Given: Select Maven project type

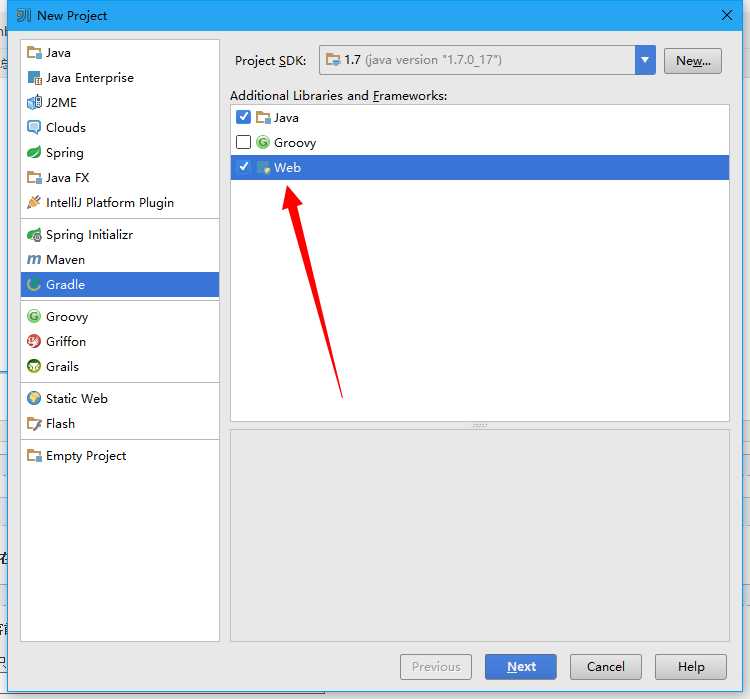Looking at the screenshot, I should point(120,260).
